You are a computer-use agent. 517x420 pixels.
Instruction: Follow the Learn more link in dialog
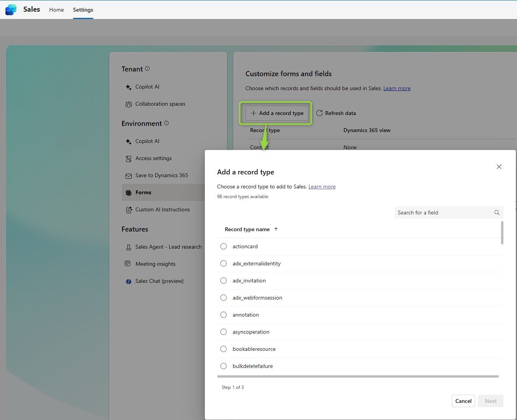coord(322,187)
